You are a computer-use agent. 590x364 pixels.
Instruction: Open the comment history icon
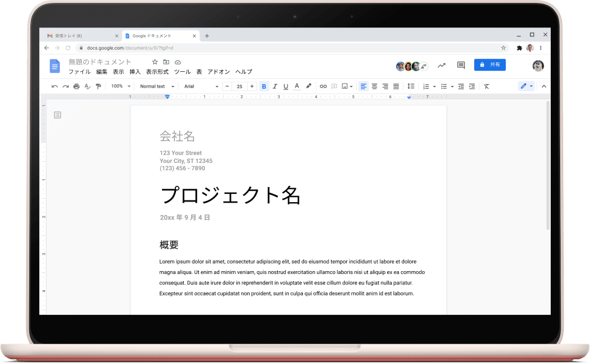tap(461, 65)
